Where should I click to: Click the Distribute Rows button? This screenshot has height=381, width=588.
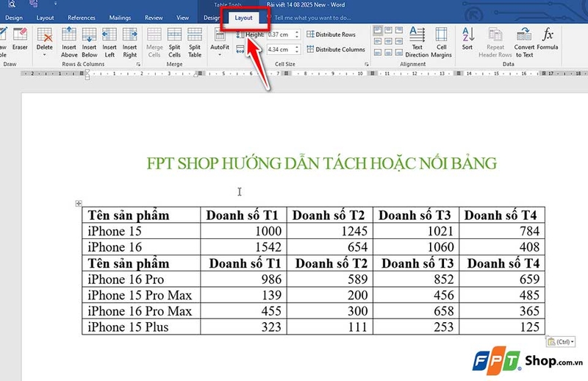click(x=331, y=34)
